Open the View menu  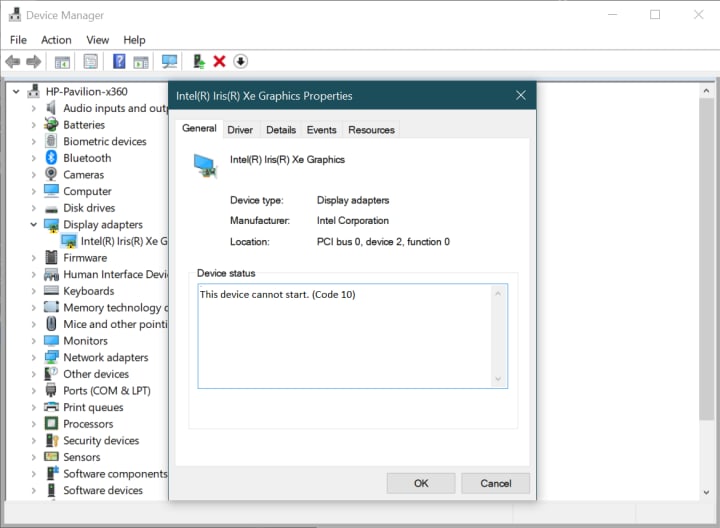click(x=97, y=40)
